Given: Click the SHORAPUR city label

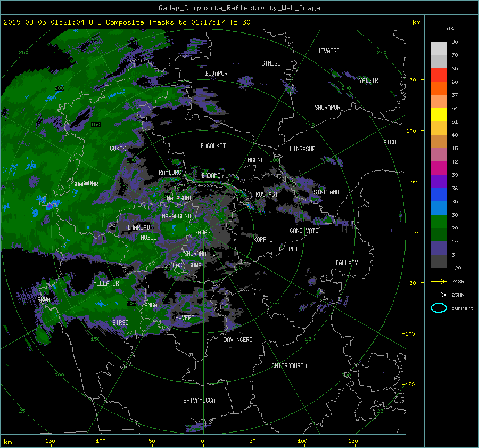Looking at the screenshot, I should pos(327,108).
